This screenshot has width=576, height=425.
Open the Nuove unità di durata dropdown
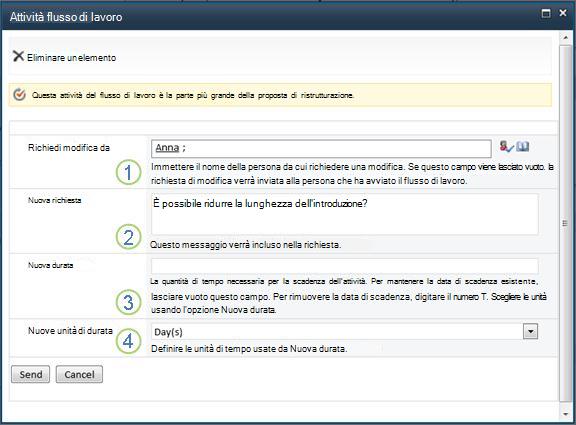(345, 332)
